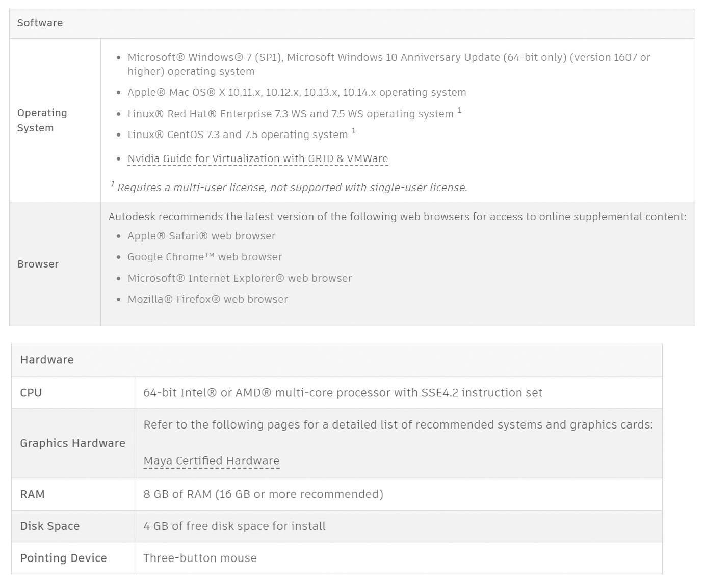705x588 pixels.
Task: Click the Apple Safari web browser entry
Action: point(201,236)
